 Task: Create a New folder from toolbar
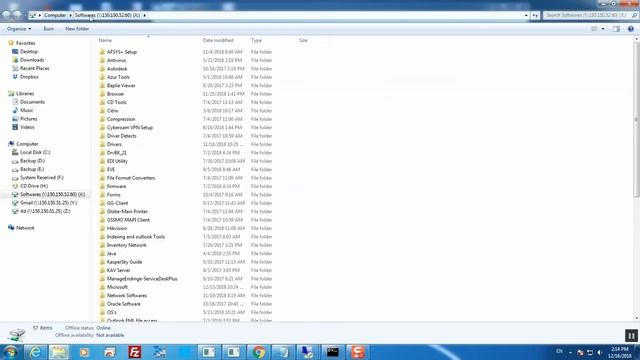coord(77,29)
